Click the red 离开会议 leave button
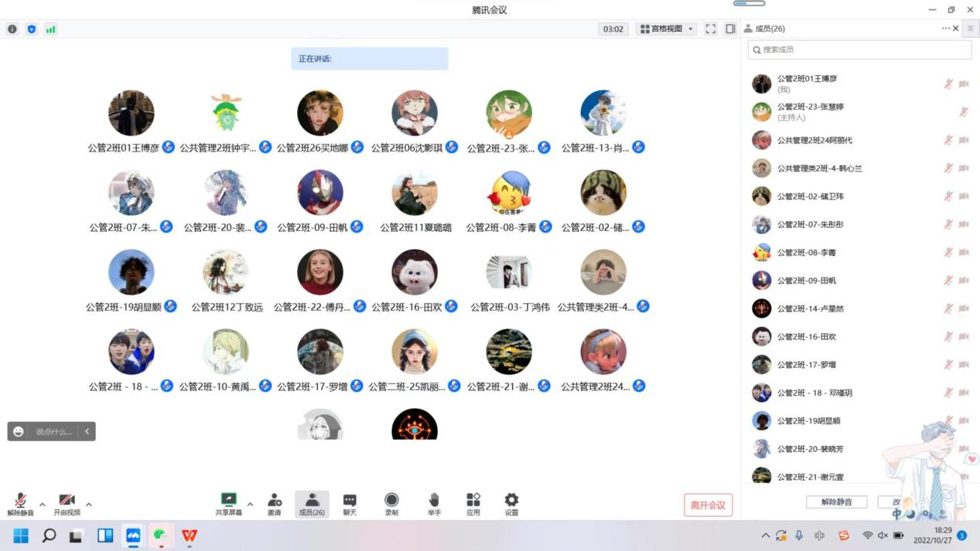 pyautogui.click(x=708, y=505)
